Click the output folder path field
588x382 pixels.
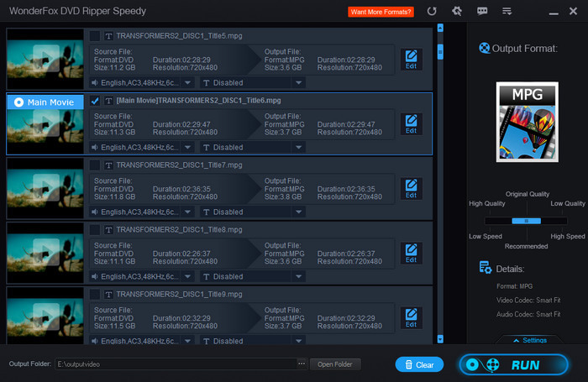pos(176,364)
